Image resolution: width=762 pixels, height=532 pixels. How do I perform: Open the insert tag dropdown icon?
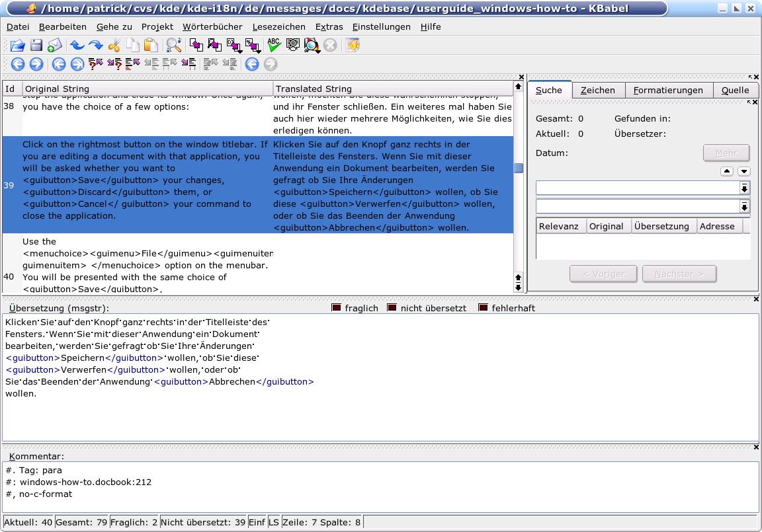(x=233, y=46)
